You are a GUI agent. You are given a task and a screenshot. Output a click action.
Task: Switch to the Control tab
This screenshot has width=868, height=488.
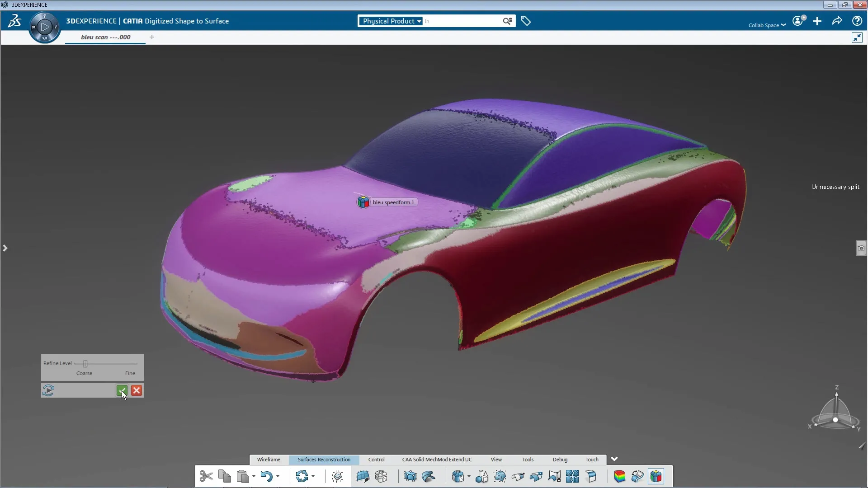coord(376,460)
